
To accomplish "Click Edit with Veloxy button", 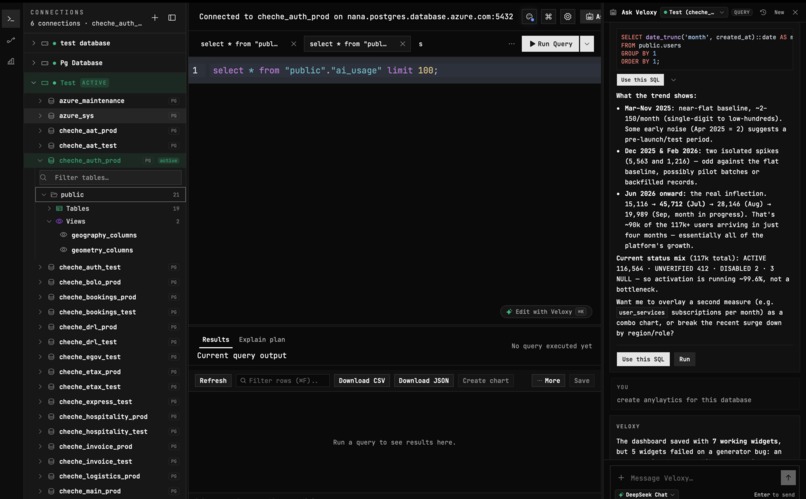I will click(x=546, y=311).
